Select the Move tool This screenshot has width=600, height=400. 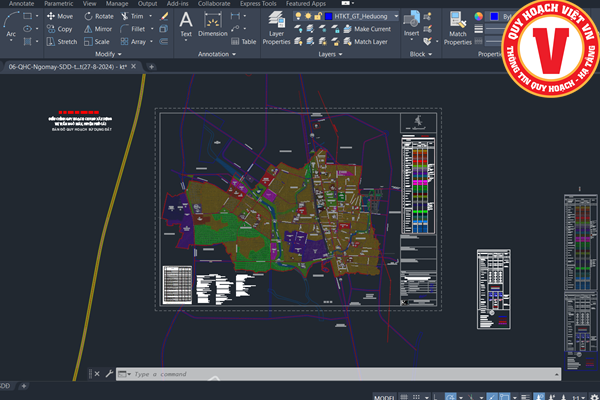(x=58, y=16)
